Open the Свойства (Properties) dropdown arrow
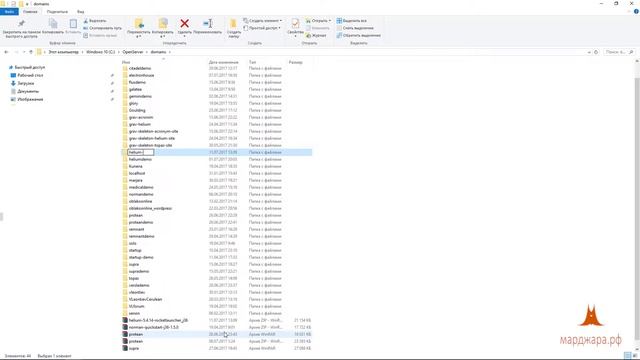640x360 pixels. [295, 36]
